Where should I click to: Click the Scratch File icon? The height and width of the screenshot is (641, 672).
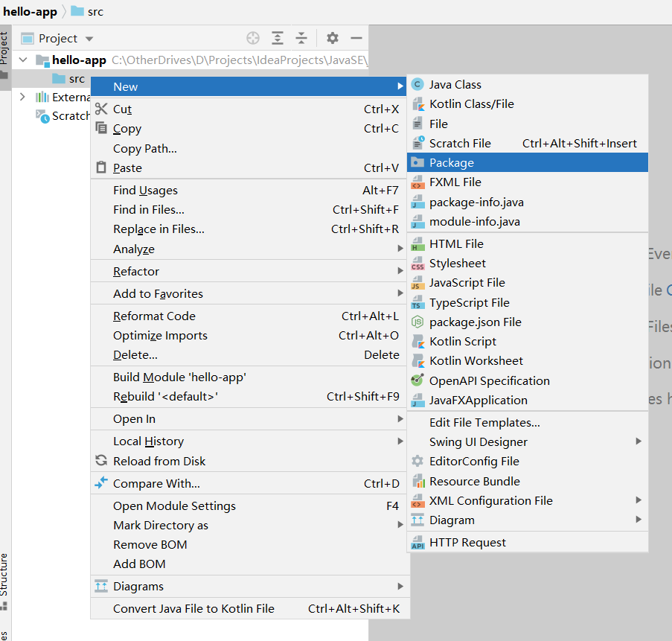point(417,143)
